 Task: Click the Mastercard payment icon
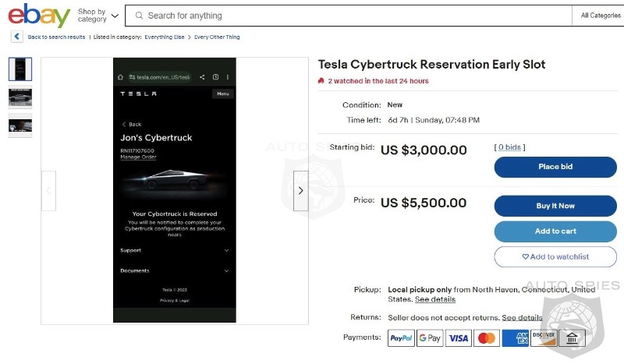pos(487,337)
